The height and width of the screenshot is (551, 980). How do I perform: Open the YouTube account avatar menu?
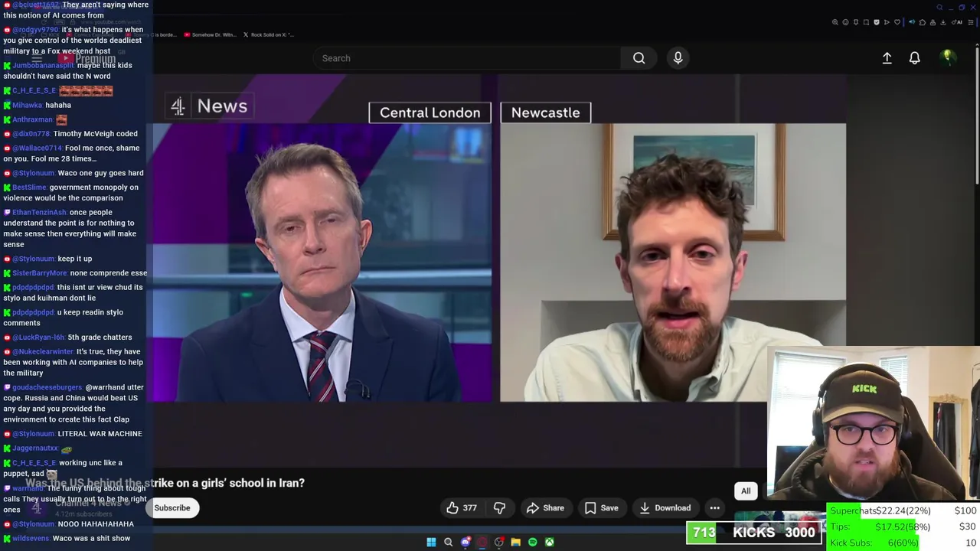pyautogui.click(x=948, y=57)
